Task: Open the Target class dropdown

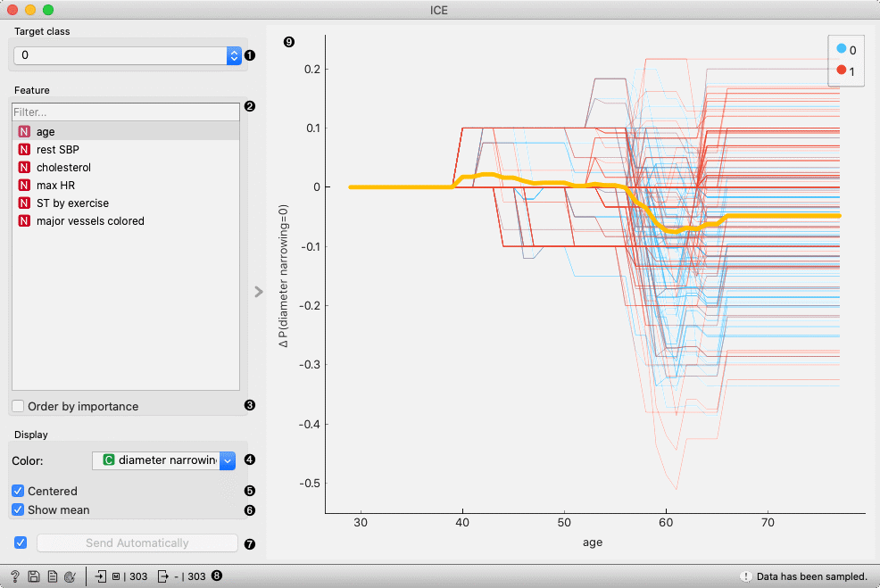Action: click(x=233, y=54)
